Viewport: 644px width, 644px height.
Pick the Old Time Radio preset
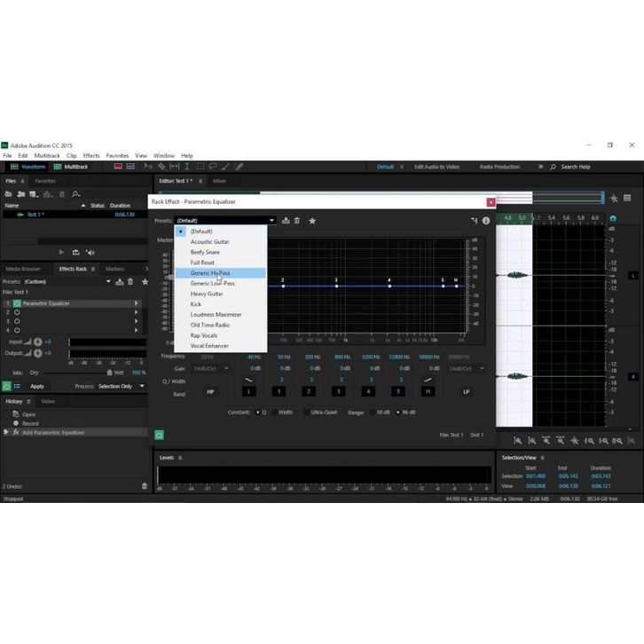point(209,325)
